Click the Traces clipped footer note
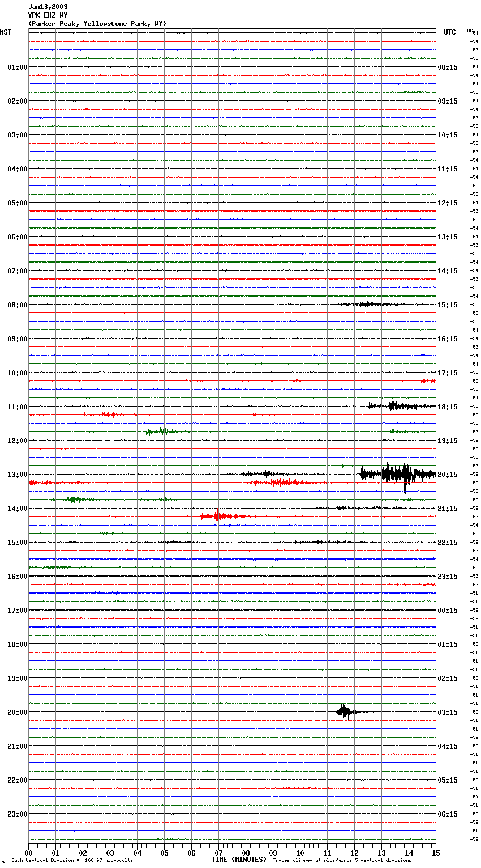This screenshot has width=481, height=868. [342, 861]
